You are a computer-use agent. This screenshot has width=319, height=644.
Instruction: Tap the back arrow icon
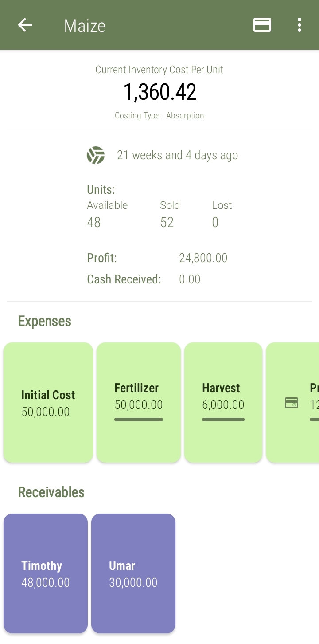25,25
